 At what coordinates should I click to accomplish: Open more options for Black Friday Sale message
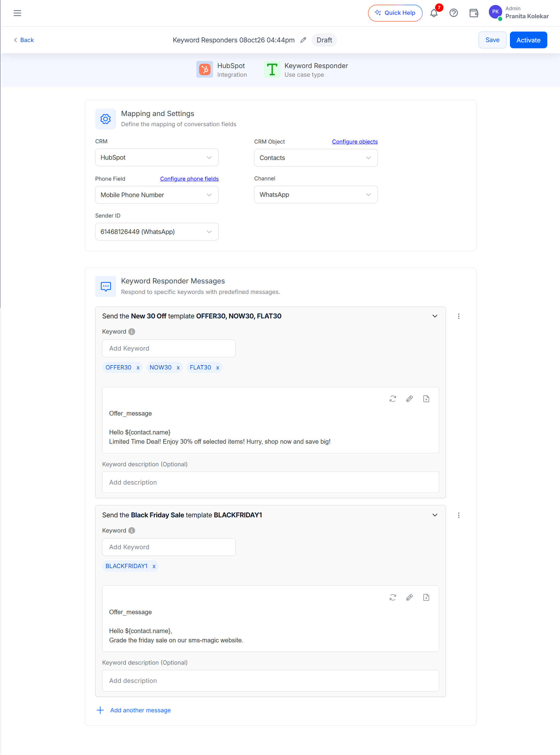pos(459,515)
